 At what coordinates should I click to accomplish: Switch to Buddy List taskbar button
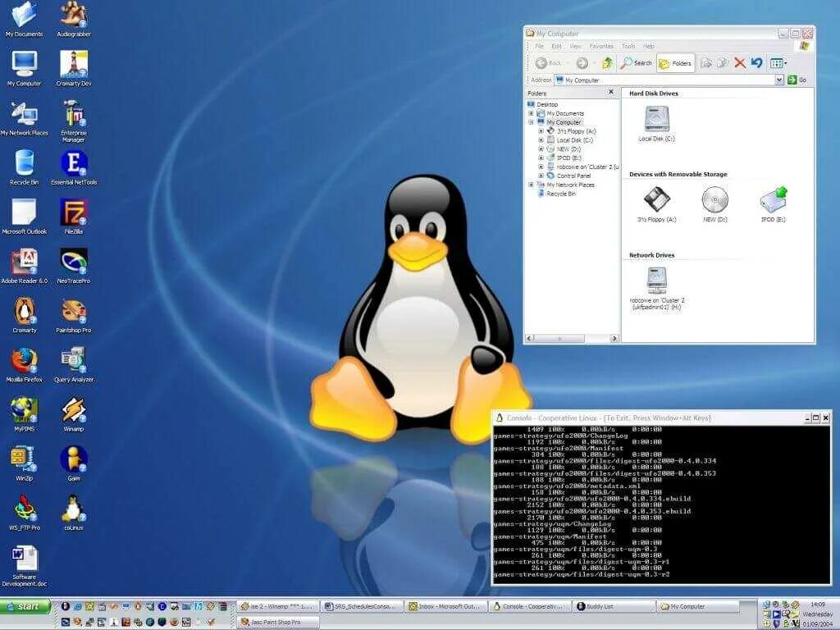614,606
